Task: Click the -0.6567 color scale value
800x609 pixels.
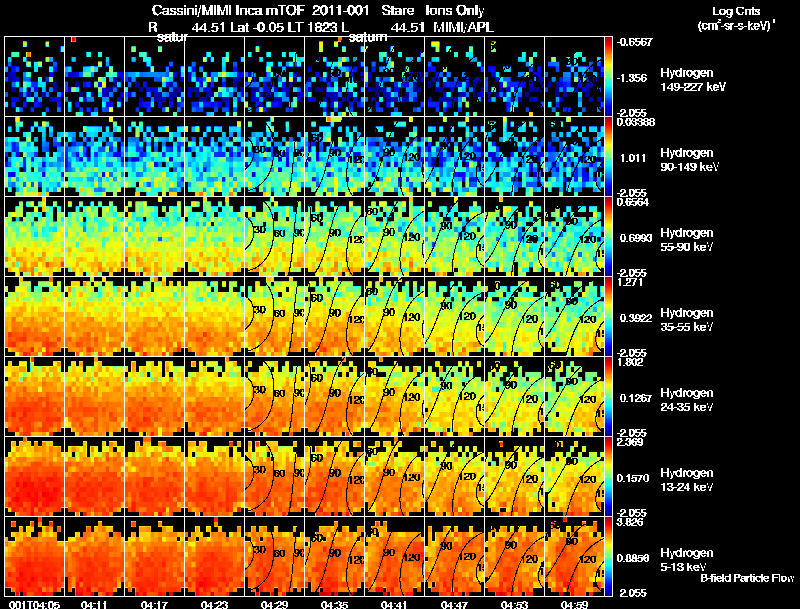Action: point(634,42)
